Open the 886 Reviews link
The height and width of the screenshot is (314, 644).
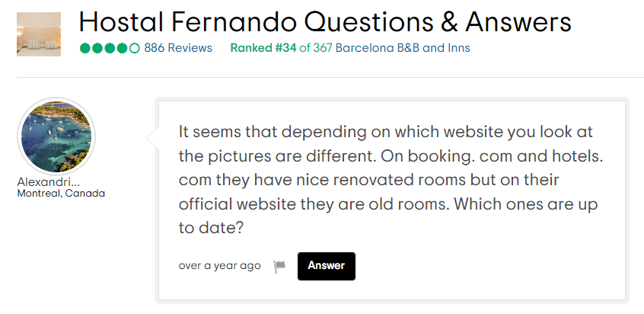point(178,48)
